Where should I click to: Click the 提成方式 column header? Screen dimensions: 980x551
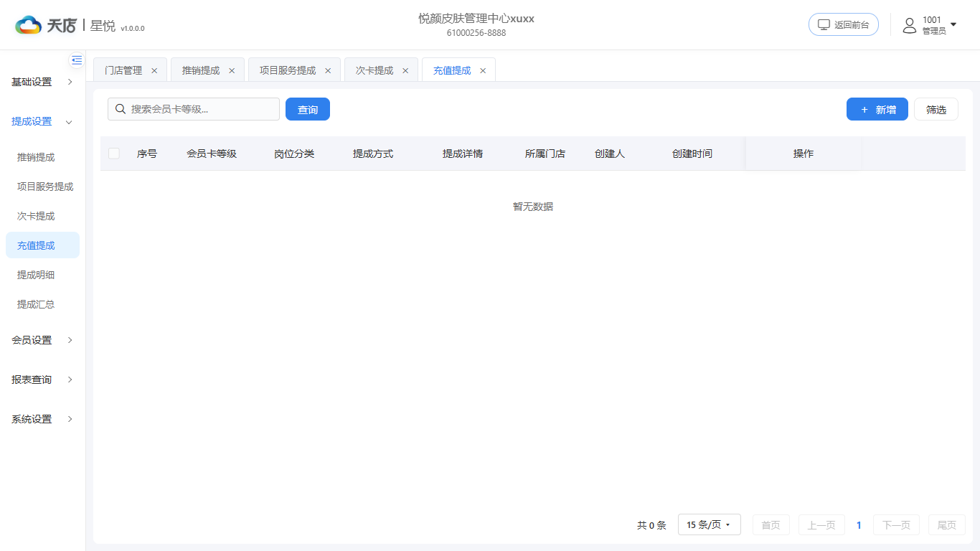pos(373,154)
